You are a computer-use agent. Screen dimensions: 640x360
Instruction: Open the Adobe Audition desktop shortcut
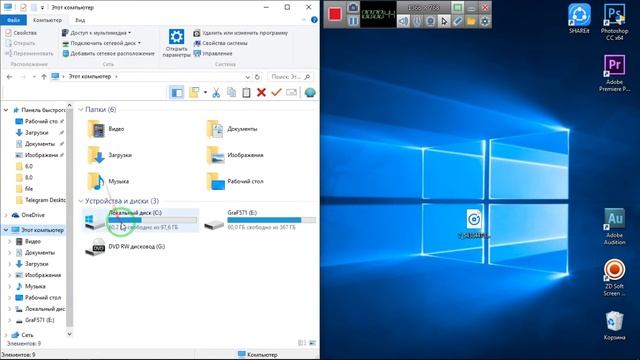point(614,227)
